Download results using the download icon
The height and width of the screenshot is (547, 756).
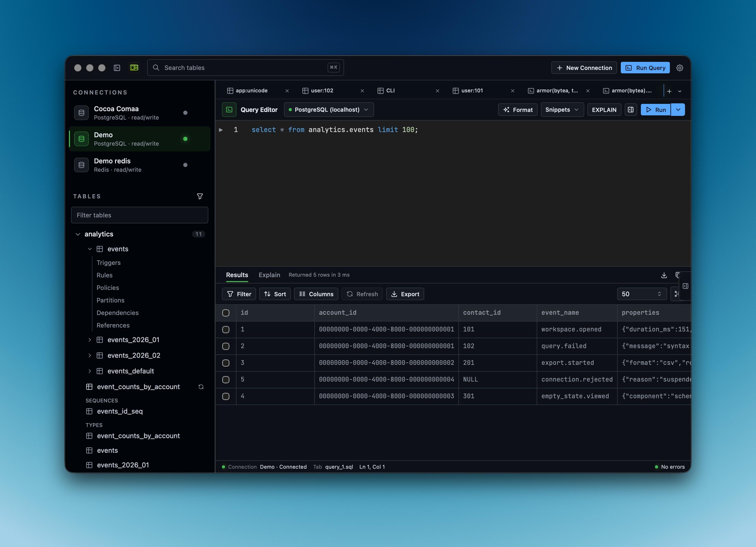coord(664,275)
